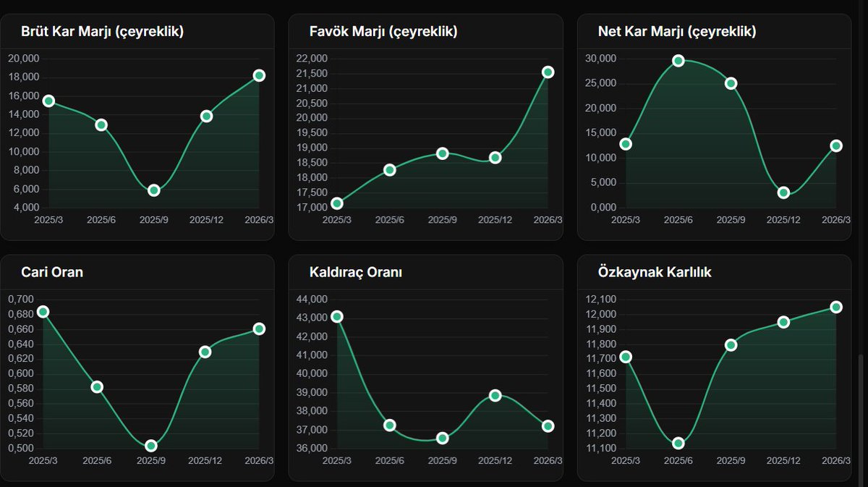Viewport: 868px width, 487px height.
Task: Click the 'Net Kar Marjı (çeyreklik)' card title
Action: pyautogui.click(x=677, y=32)
